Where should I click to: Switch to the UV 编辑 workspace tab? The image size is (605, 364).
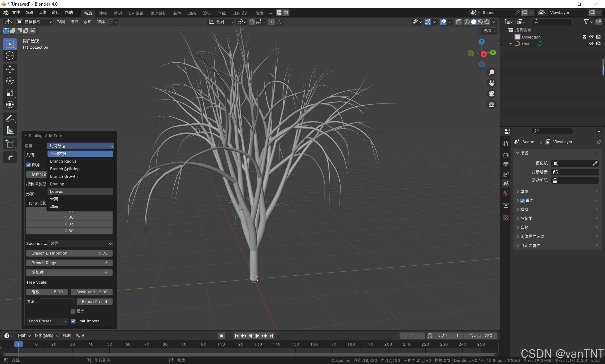click(136, 13)
